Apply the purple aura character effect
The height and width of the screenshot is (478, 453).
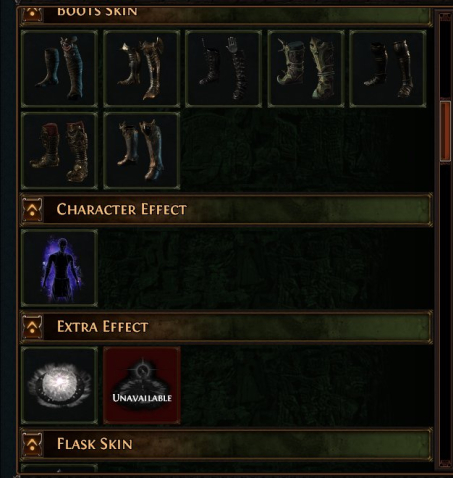tap(60, 268)
